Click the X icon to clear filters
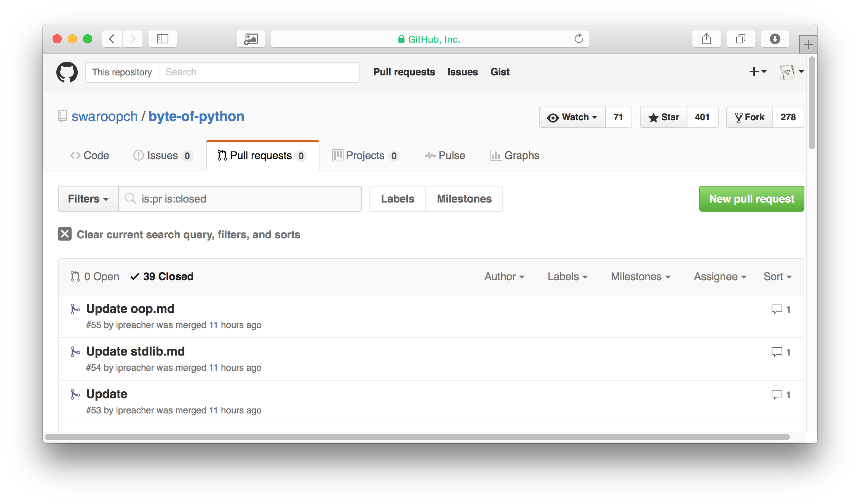 tap(65, 234)
